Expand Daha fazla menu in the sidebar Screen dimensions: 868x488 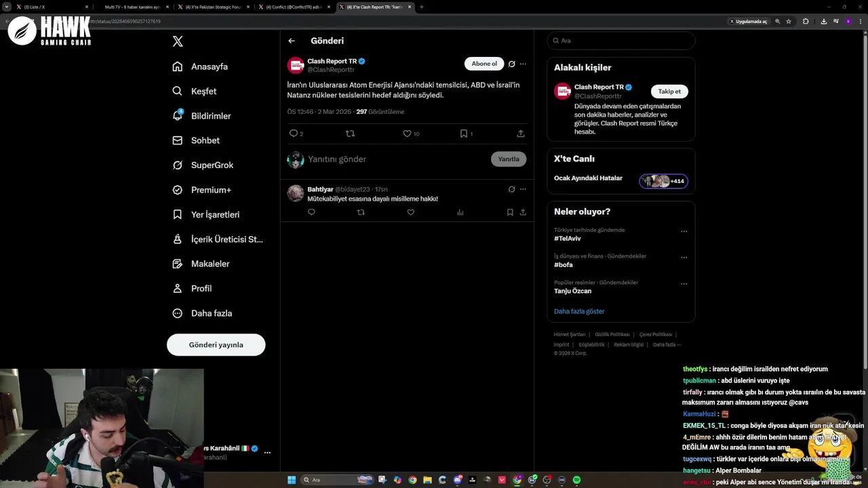click(x=202, y=313)
